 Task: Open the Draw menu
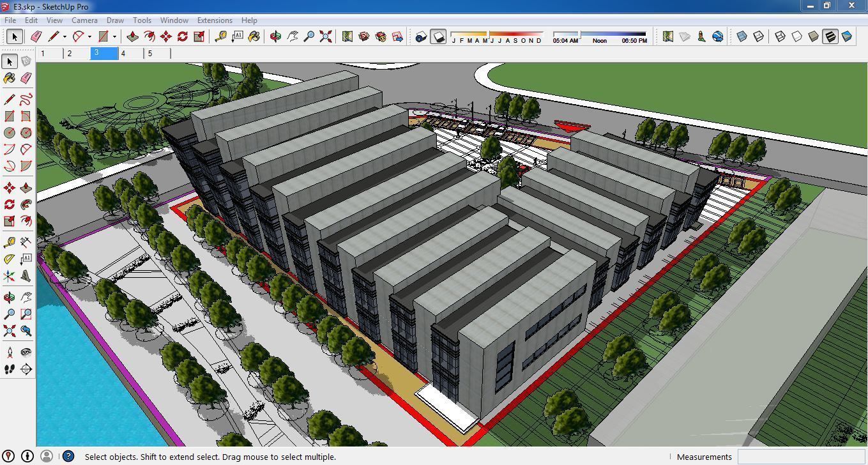tap(115, 20)
